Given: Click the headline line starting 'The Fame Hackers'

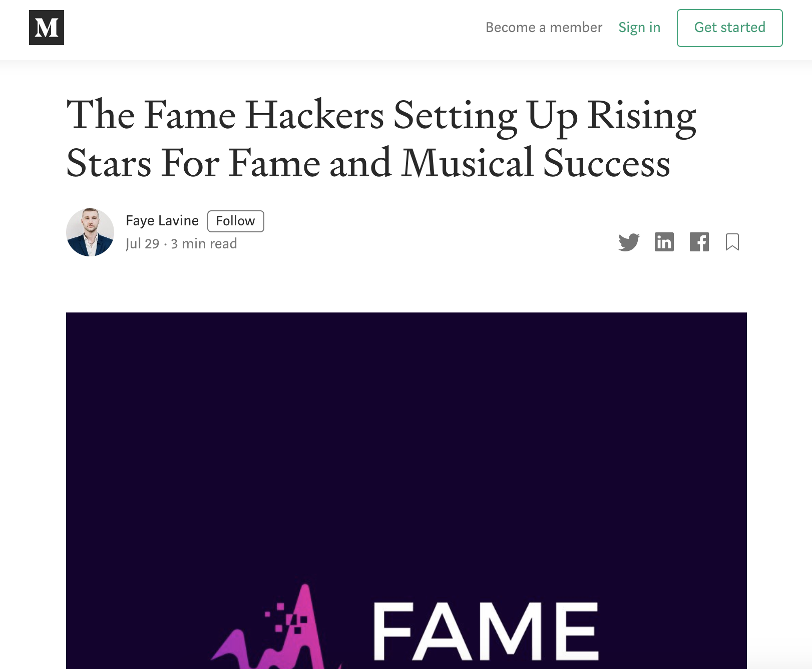Looking at the screenshot, I should coord(381,116).
